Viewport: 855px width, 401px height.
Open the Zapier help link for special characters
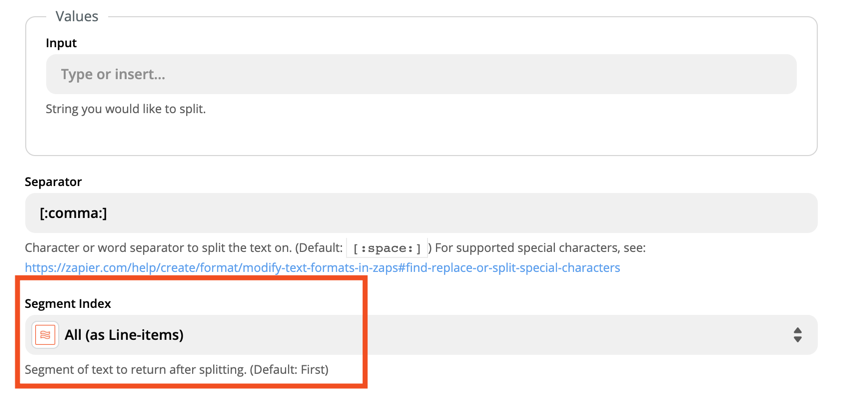322,268
